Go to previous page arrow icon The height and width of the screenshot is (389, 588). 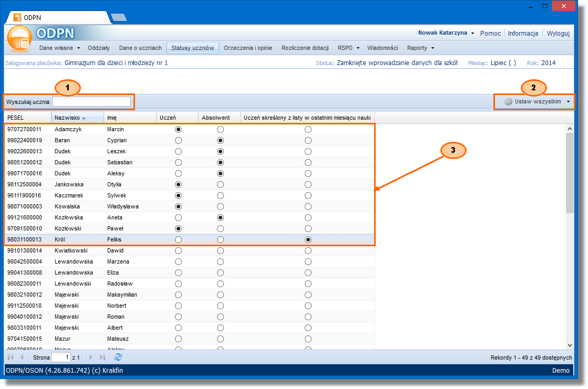pos(22,357)
